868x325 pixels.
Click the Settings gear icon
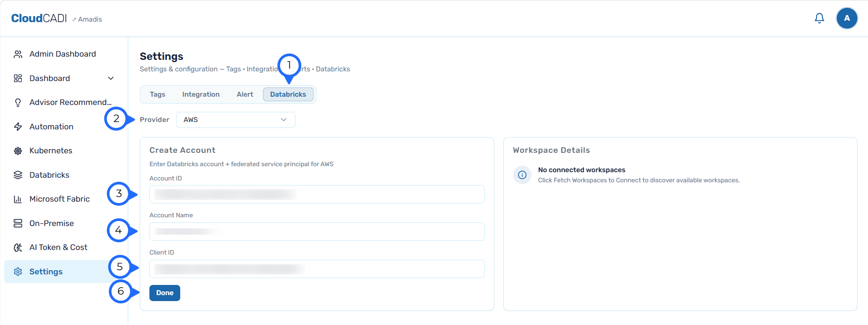pos(18,272)
